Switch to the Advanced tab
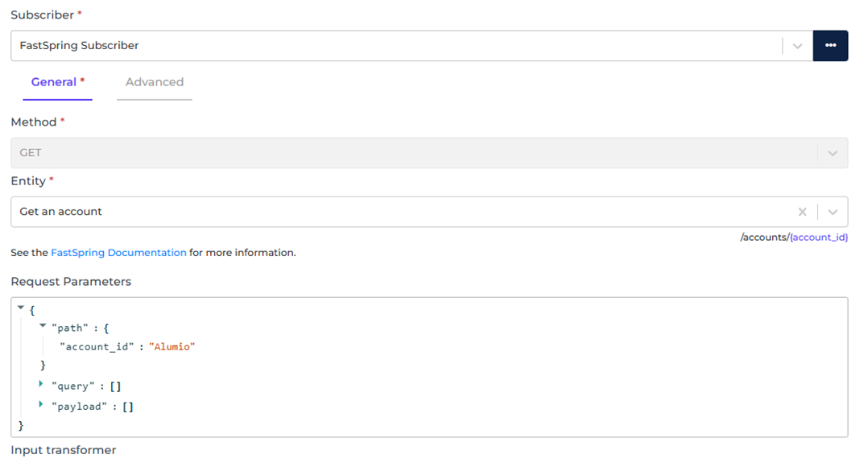The height and width of the screenshot is (467, 868). pos(155,82)
